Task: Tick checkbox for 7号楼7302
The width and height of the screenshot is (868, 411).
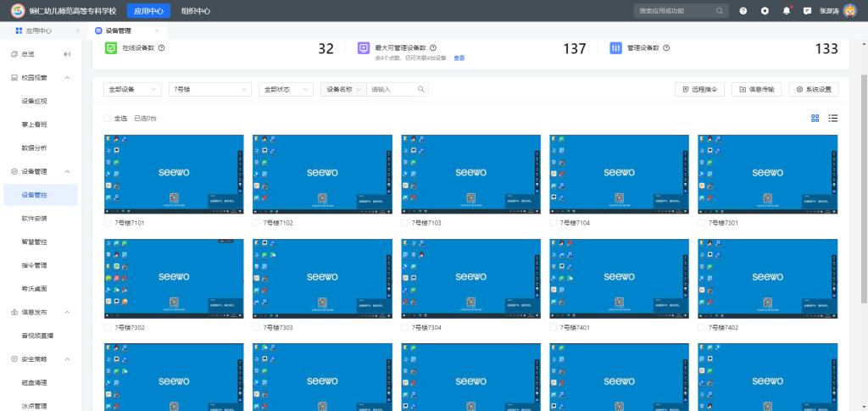Action: coord(108,327)
